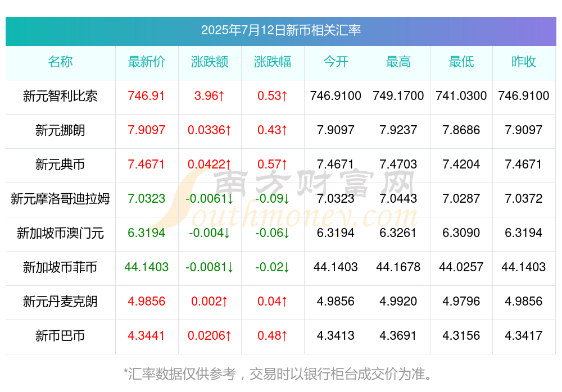
Task: Select the '涨跌幅' column header
Action: point(273,62)
